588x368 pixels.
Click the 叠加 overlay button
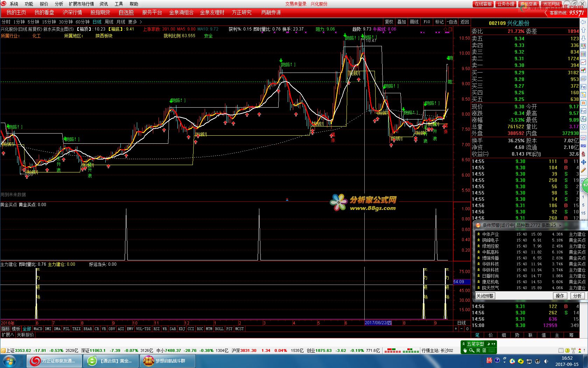click(402, 22)
